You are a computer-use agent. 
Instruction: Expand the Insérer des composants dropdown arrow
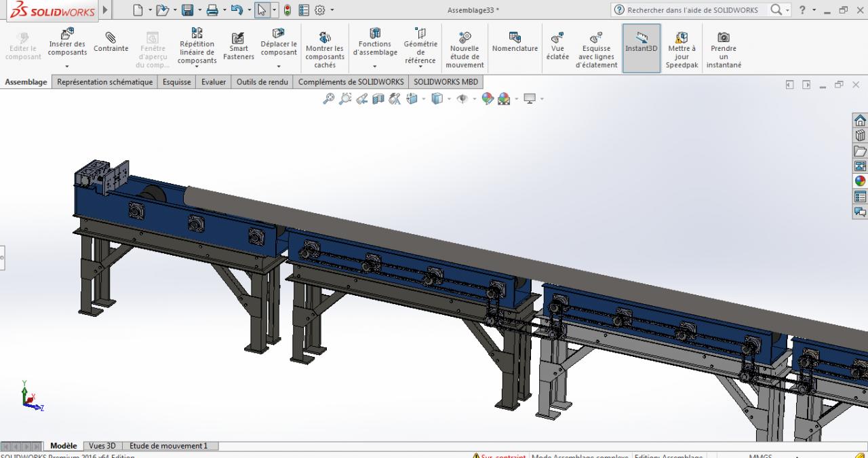coord(67,66)
